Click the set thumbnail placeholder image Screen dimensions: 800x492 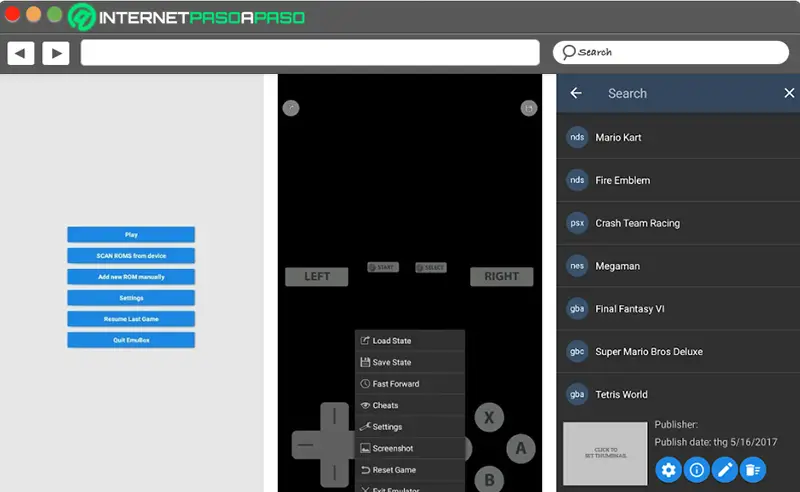(x=605, y=453)
